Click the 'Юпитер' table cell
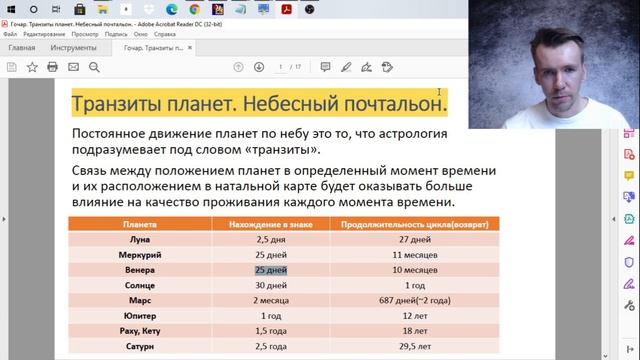 [x=140, y=316]
